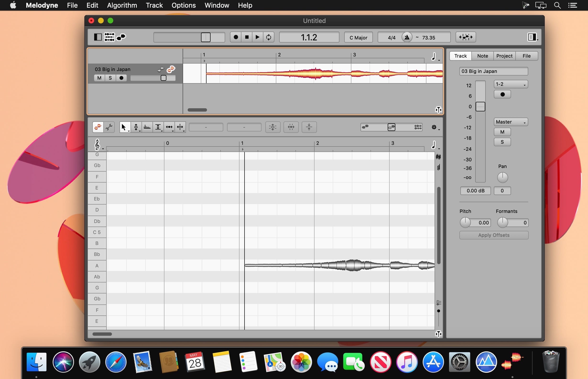
Task: Solo the 03 Big in Japan track
Action: click(110, 78)
